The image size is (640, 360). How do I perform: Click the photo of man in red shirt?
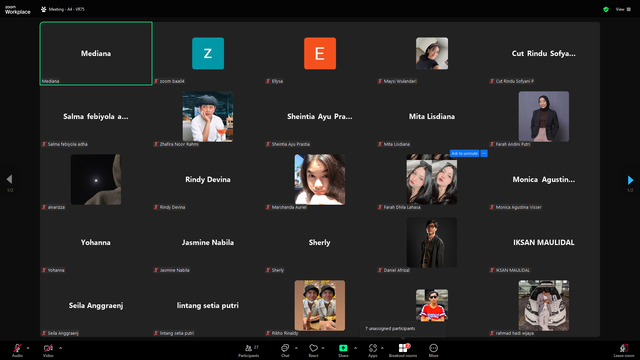coord(432,305)
